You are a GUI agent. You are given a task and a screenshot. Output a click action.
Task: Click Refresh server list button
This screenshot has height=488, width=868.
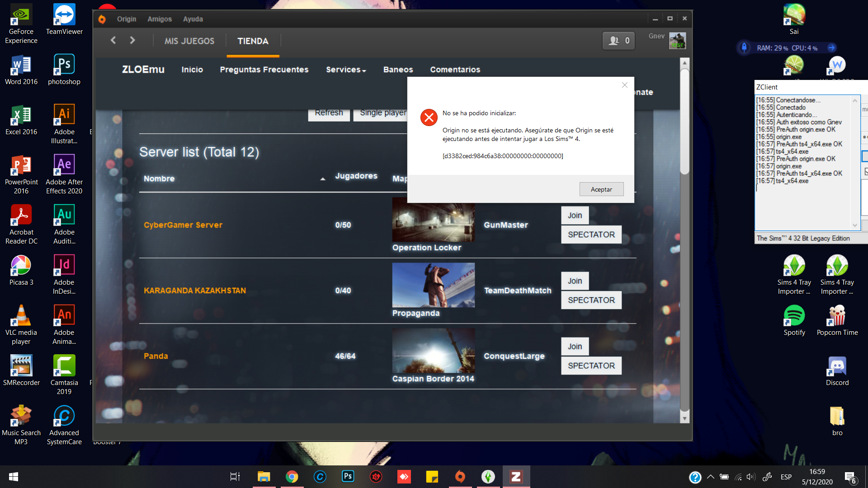(329, 114)
